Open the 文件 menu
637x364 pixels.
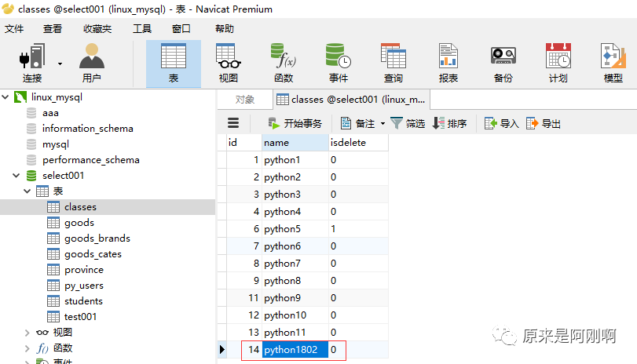[14, 29]
